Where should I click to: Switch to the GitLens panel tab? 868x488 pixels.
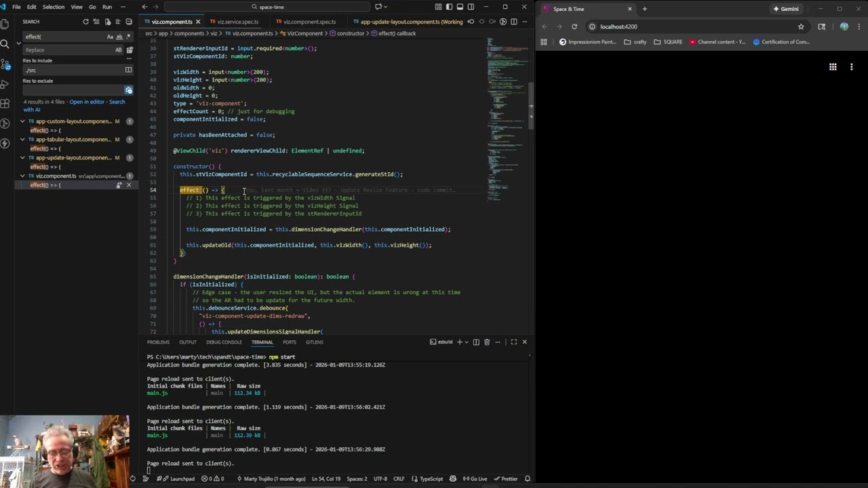pos(314,342)
